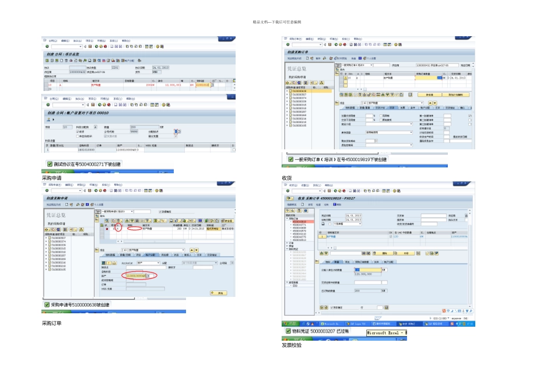This screenshot has width=554, height=392.
Task: Collapse material document node in goods receipt tree
Action: 287,249
